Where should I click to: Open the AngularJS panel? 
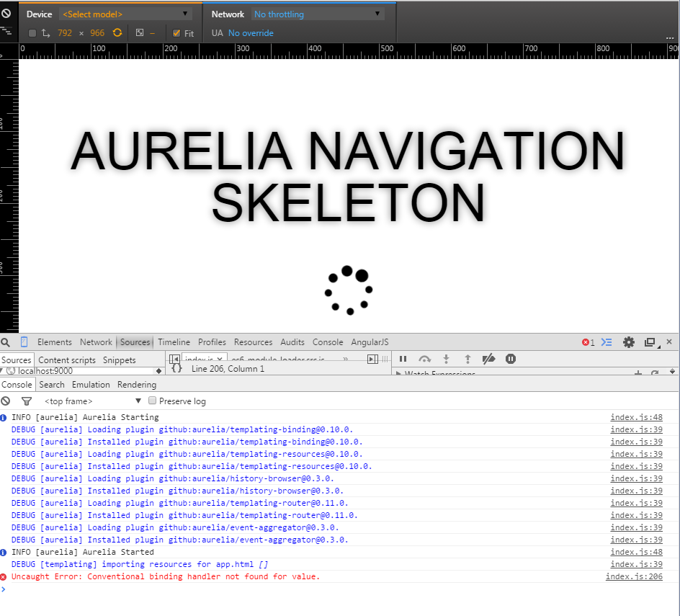pos(370,342)
